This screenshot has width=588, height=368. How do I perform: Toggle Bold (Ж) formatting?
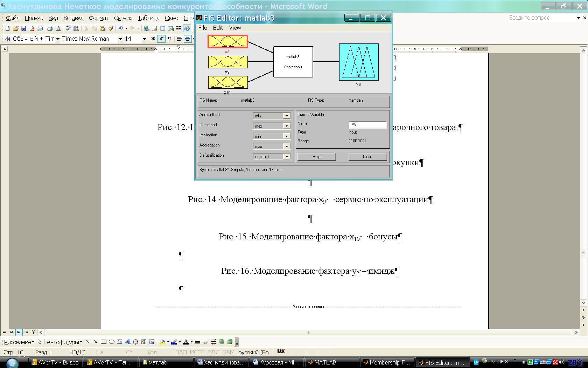(x=153, y=39)
